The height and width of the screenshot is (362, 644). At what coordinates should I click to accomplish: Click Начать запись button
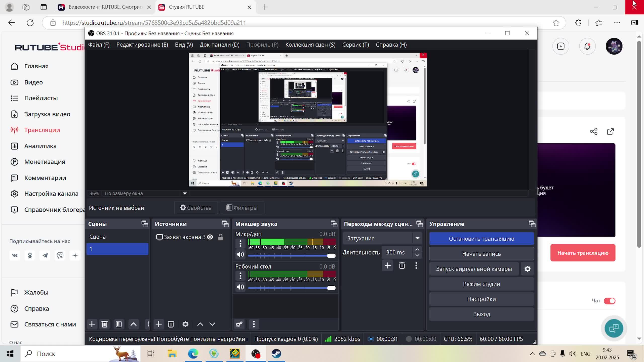481,254
